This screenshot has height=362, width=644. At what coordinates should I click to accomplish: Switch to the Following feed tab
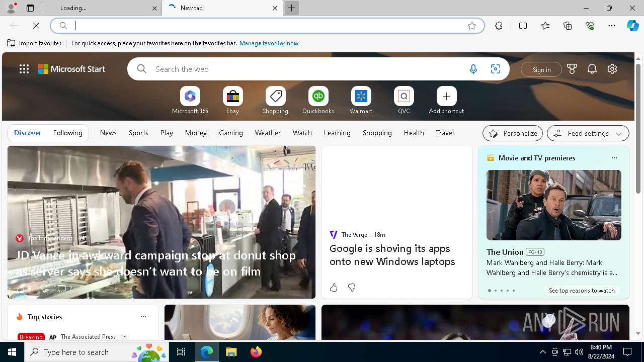[x=67, y=133]
